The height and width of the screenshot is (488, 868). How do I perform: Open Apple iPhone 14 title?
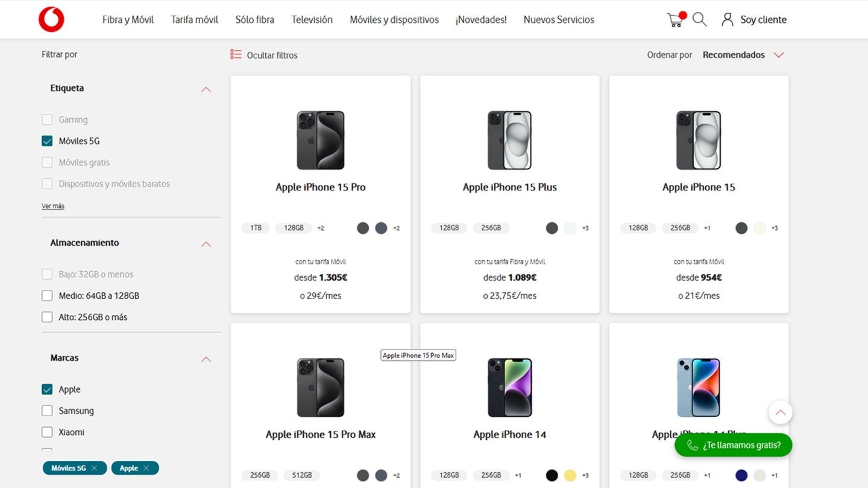tap(510, 434)
